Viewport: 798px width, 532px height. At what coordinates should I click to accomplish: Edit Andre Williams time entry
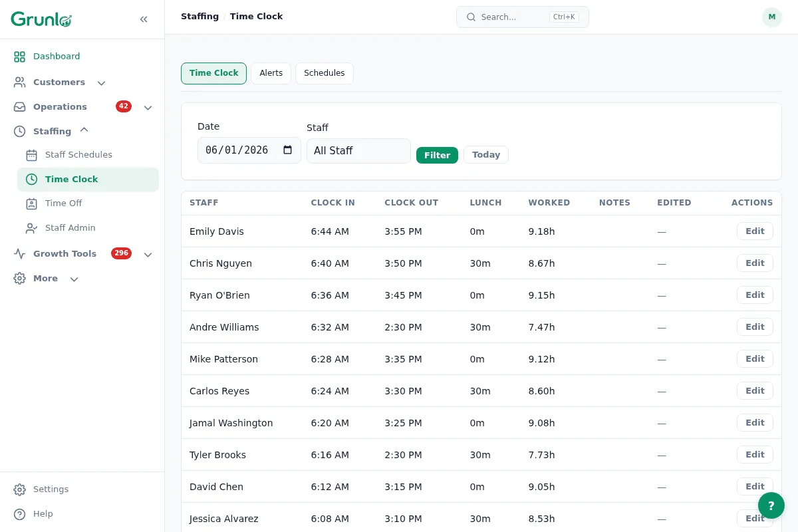click(755, 327)
